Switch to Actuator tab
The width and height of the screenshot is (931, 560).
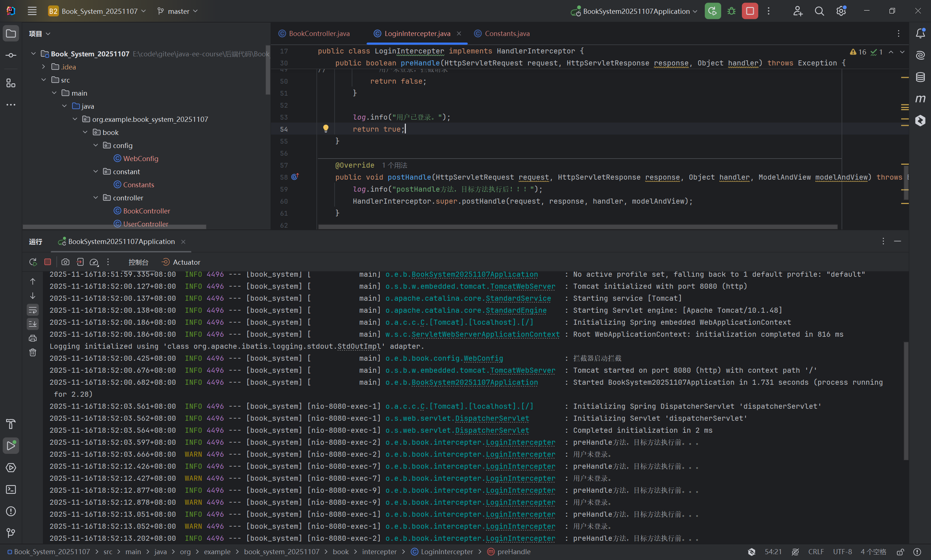[181, 262]
